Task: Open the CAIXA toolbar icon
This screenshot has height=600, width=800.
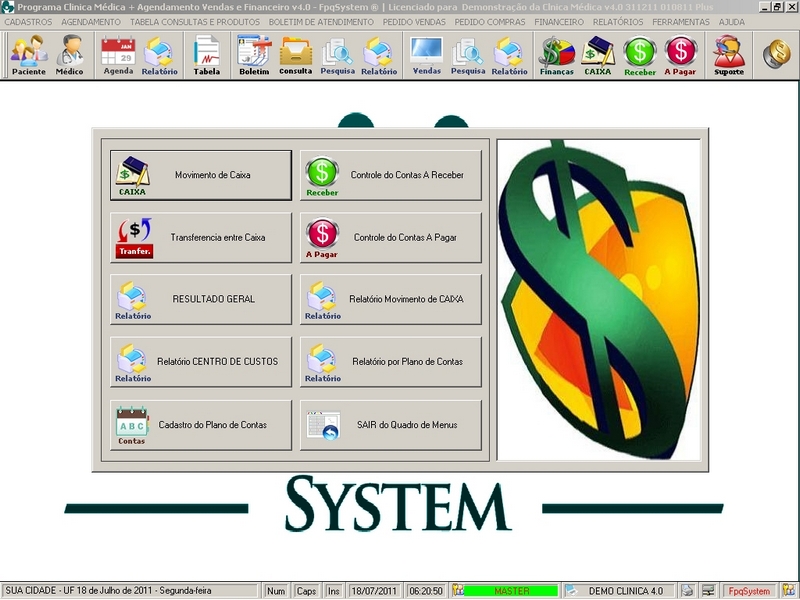Action: [x=597, y=55]
